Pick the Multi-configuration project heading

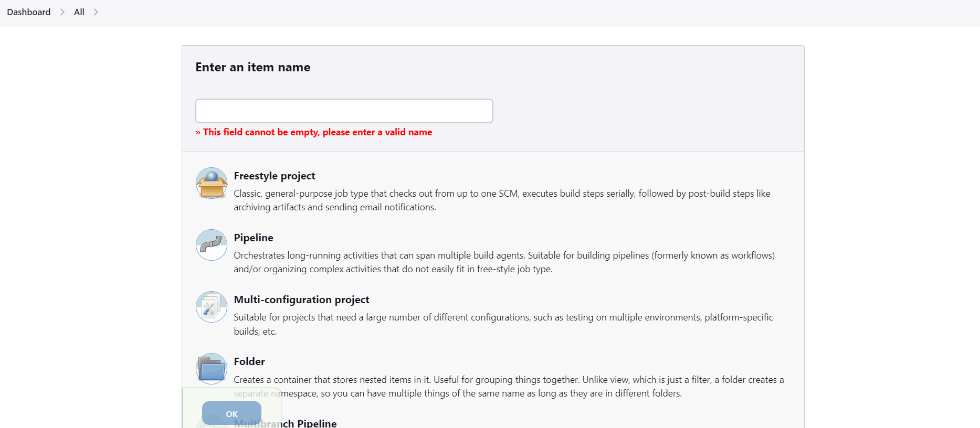[x=301, y=299]
